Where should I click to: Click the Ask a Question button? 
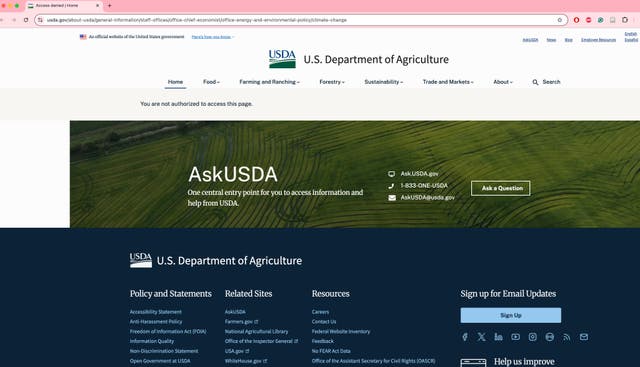pos(500,188)
